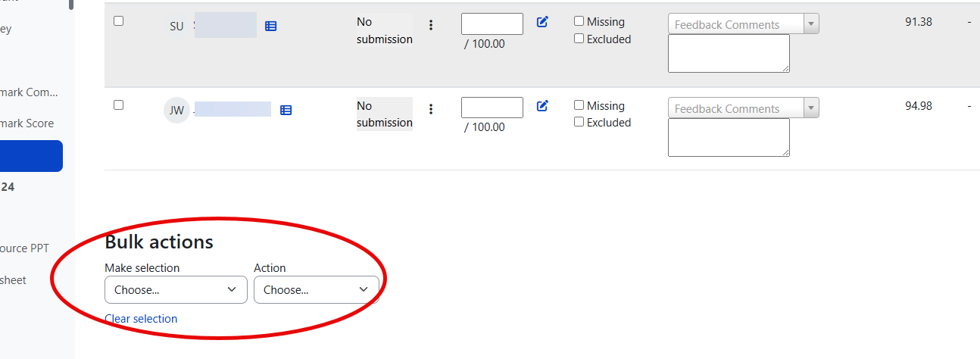
Task: Click edit grade pencil icon in JW row
Action: [x=542, y=106]
